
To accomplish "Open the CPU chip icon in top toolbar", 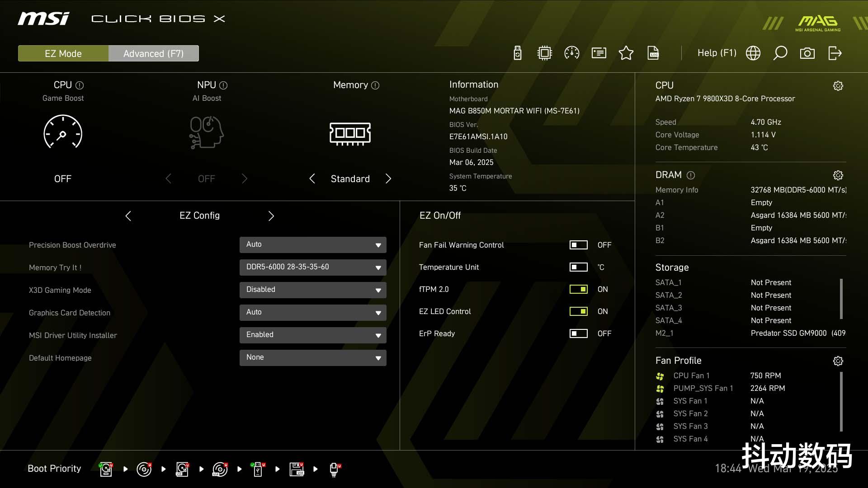I will point(545,53).
